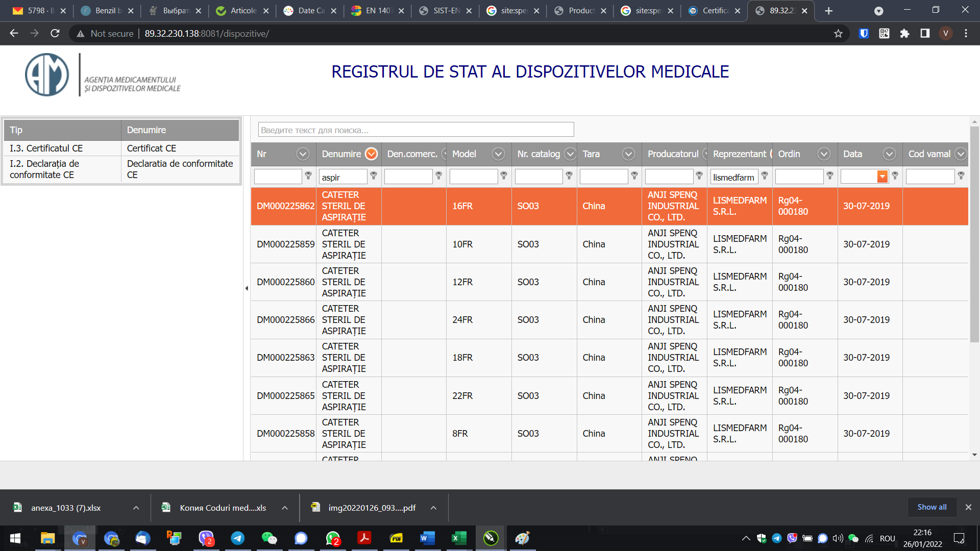Viewport: 980px width, 551px height.
Task: Toggle sort arrow on the Model column
Action: pyautogui.click(x=498, y=154)
